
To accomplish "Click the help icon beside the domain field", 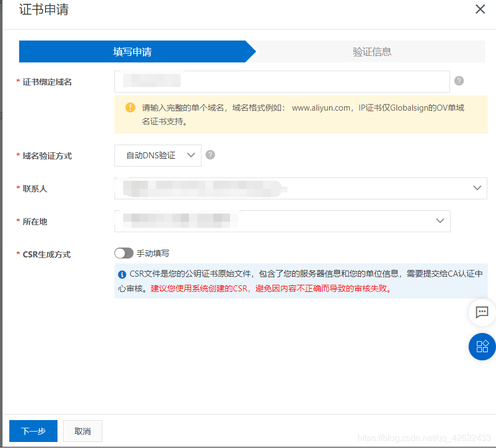I will pos(459,81).
